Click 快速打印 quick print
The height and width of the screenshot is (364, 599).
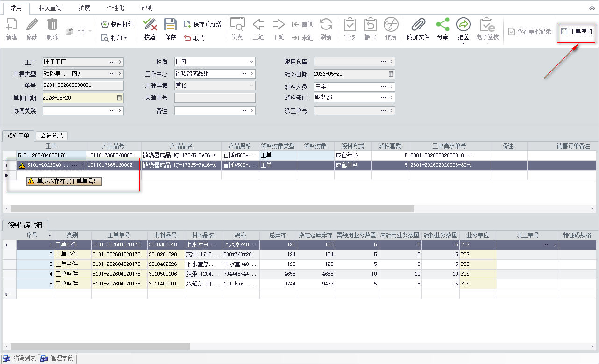coord(117,24)
